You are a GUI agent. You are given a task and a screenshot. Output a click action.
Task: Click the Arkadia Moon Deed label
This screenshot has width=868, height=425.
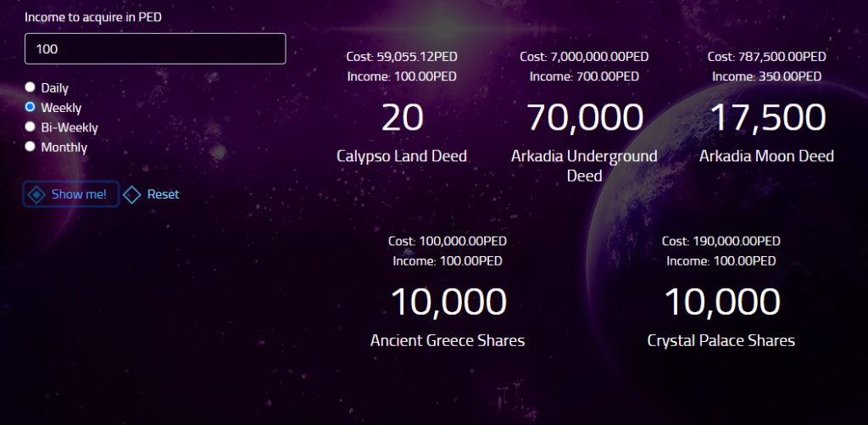tap(766, 156)
